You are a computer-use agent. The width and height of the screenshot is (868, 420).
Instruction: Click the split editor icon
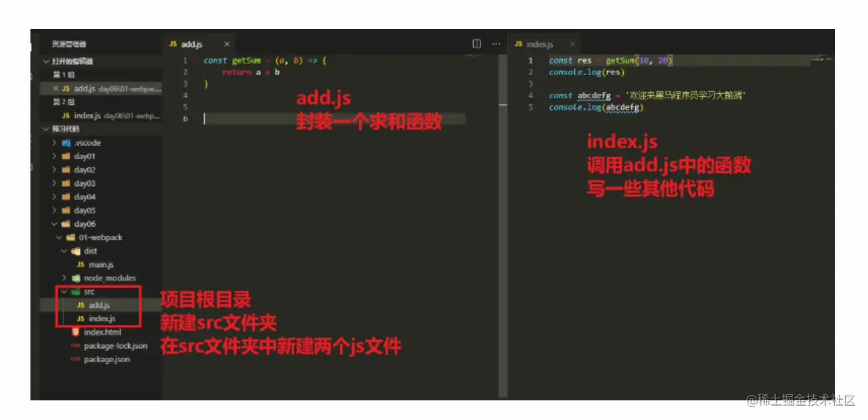pyautogui.click(x=476, y=44)
